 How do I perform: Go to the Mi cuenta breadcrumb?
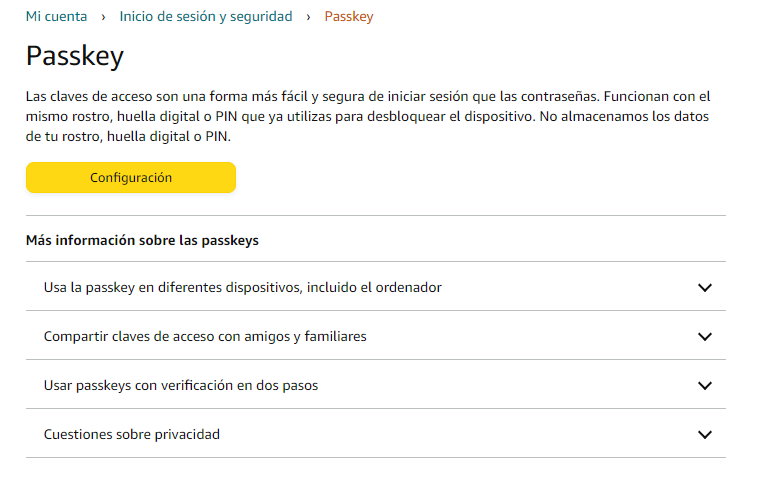click(x=56, y=16)
